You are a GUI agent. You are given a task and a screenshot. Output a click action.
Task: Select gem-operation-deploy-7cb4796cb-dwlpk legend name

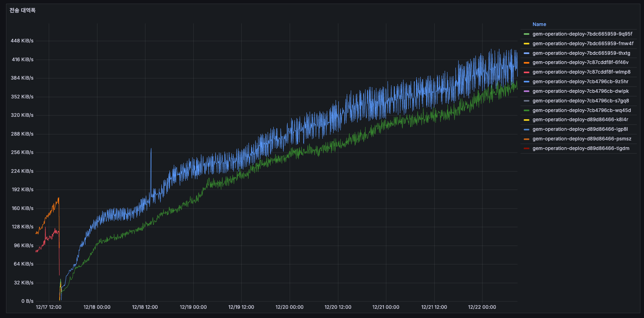[580, 91]
